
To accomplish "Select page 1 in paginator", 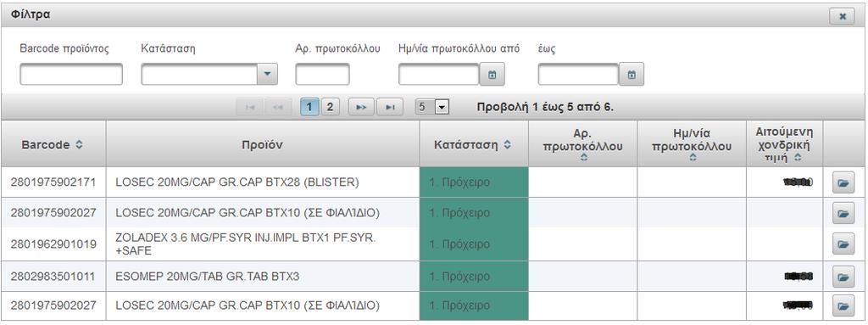I will [310, 107].
